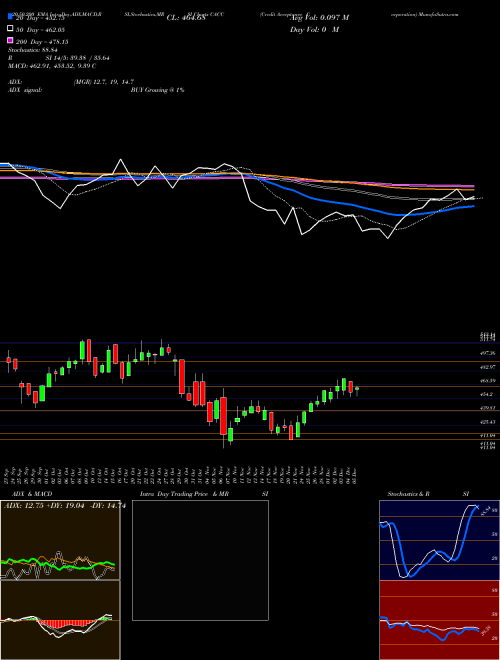Click the MACD values line '462.91, 453.52'
Viewport: 500px width, 660px height.
53,66
